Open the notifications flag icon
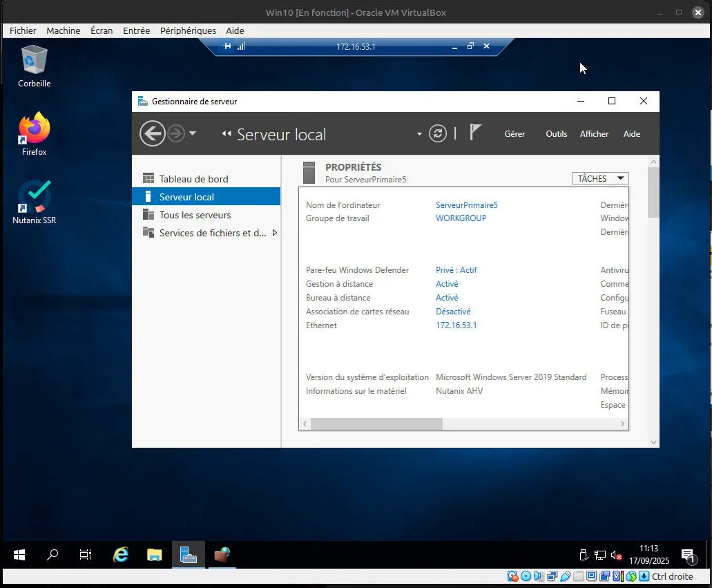Screen dimensions: 712x588 coord(475,133)
